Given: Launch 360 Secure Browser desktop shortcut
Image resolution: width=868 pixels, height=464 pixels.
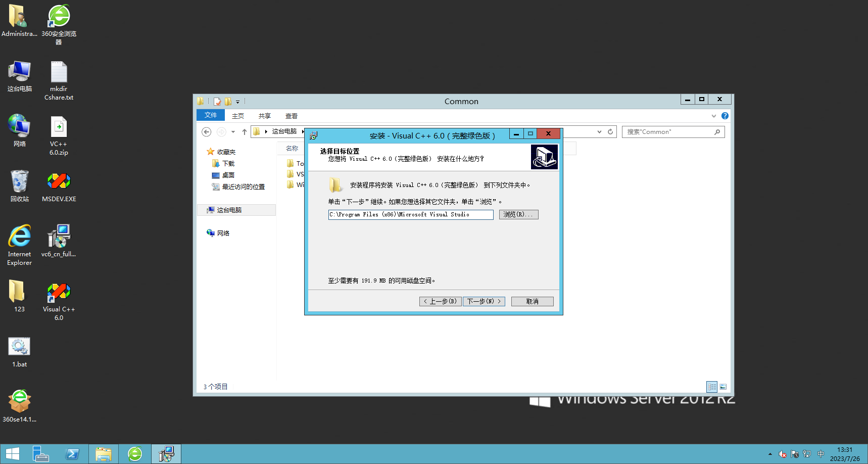Looking at the screenshot, I should tap(59, 24).
